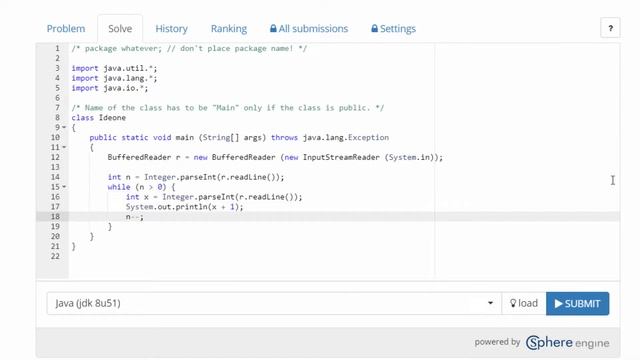Screen dimensions: 640x360
Task: Open the Ranking tab
Action: tap(229, 29)
